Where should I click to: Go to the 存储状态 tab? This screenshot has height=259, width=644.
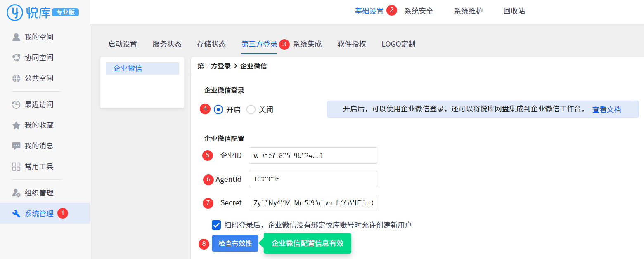[x=211, y=44]
